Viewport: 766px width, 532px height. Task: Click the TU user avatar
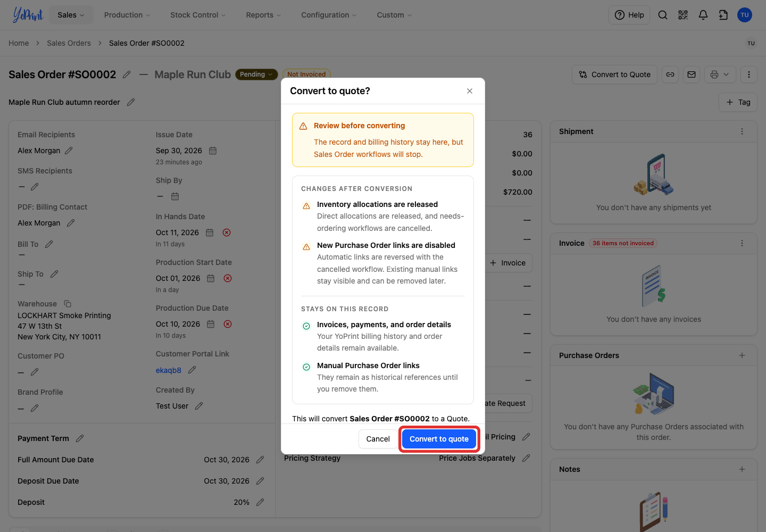click(745, 15)
